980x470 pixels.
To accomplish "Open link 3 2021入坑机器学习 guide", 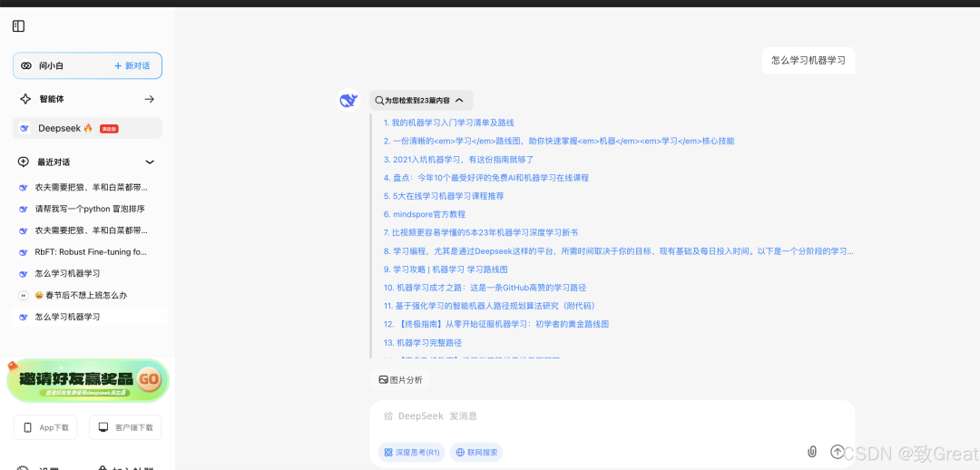I will coord(458,160).
